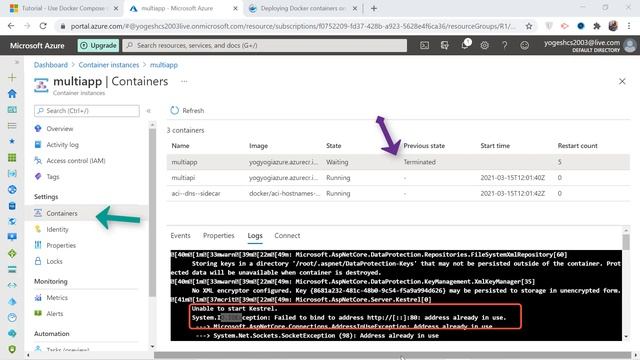Open Alerts under Monitoring
The width and height of the screenshot is (640, 360).
(x=55, y=313)
